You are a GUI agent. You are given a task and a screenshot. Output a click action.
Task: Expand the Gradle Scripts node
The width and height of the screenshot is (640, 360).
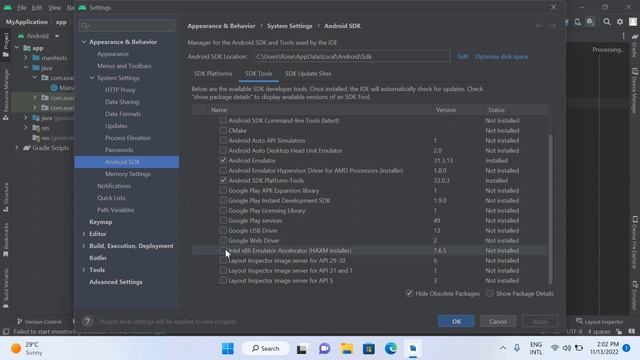point(17,148)
